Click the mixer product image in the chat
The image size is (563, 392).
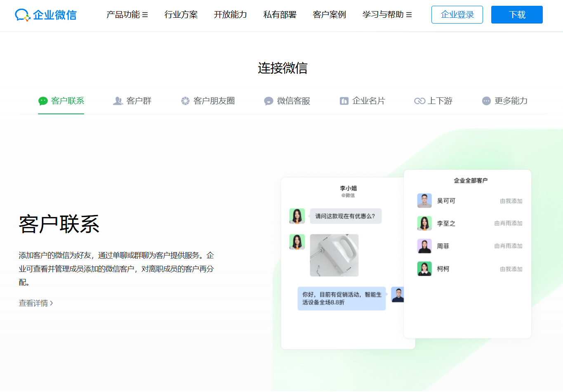[x=334, y=255]
